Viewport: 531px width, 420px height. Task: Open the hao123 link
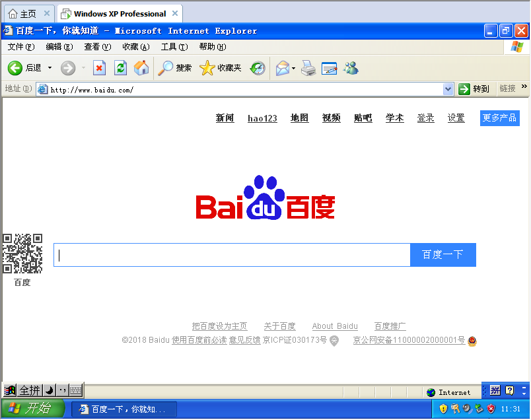tap(262, 118)
